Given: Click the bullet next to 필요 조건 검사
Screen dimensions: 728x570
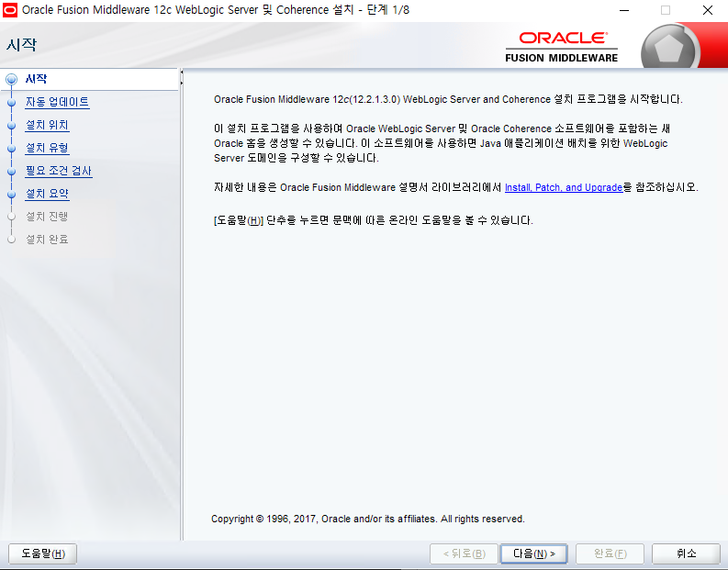Looking at the screenshot, I should (x=12, y=172).
